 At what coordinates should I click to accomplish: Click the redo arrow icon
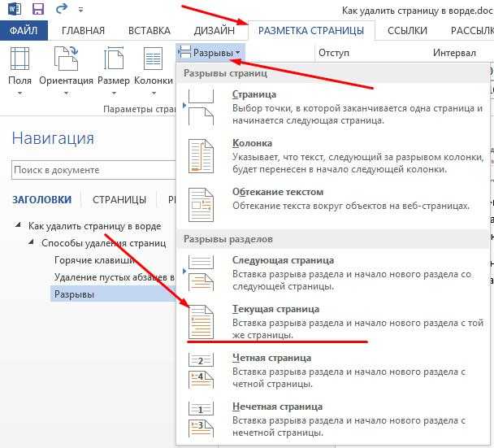coord(62,8)
